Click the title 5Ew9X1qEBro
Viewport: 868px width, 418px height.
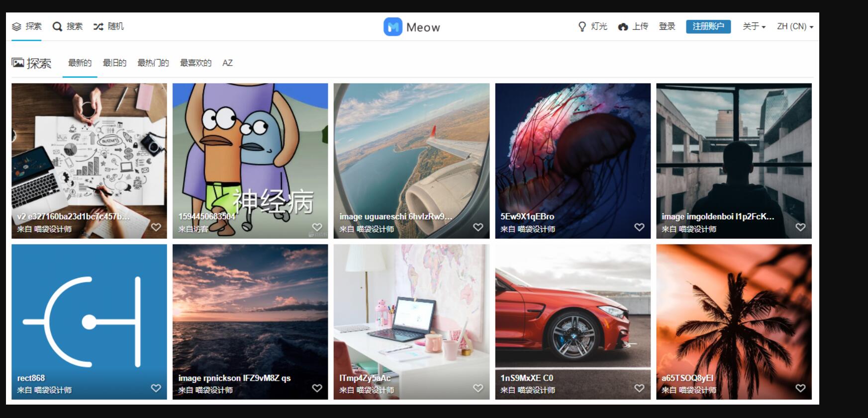point(527,217)
